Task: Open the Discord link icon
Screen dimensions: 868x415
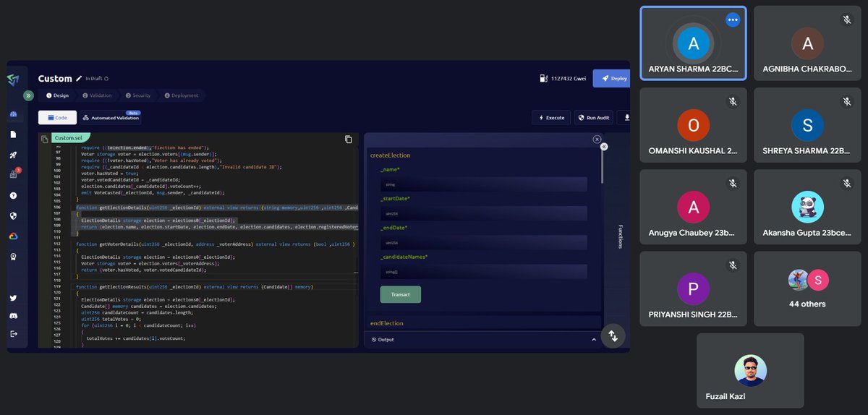Action: pyautogui.click(x=14, y=316)
